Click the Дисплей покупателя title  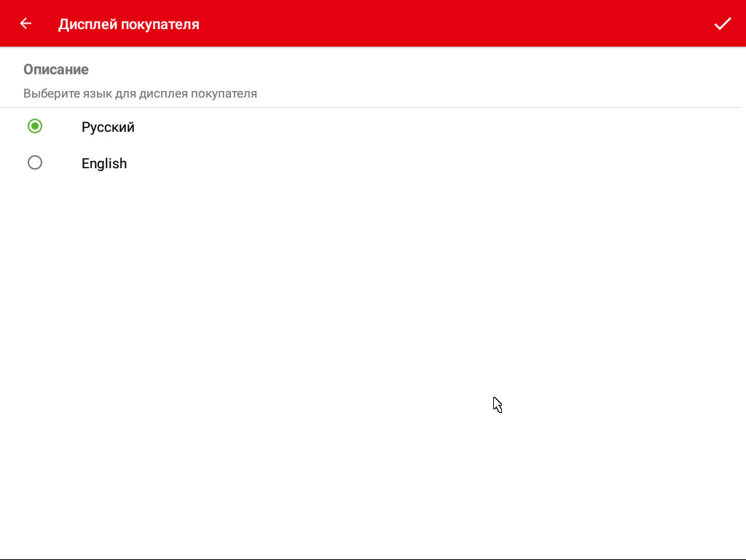pyautogui.click(x=128, y=24)
